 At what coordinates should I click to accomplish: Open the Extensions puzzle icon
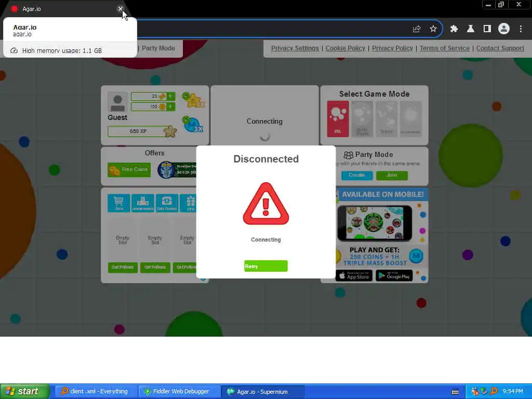pos(454,29)
